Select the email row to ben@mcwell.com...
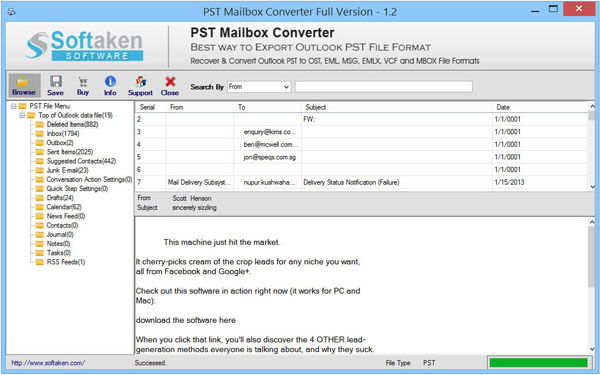The image size is (600, 375). [362, 144]
